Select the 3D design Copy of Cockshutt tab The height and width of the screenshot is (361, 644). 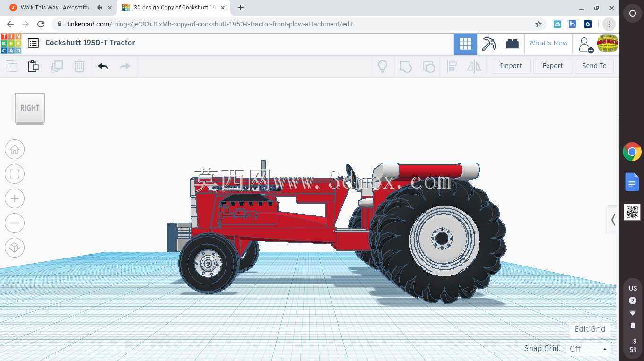pyautogui.click(x=174, y=8)
